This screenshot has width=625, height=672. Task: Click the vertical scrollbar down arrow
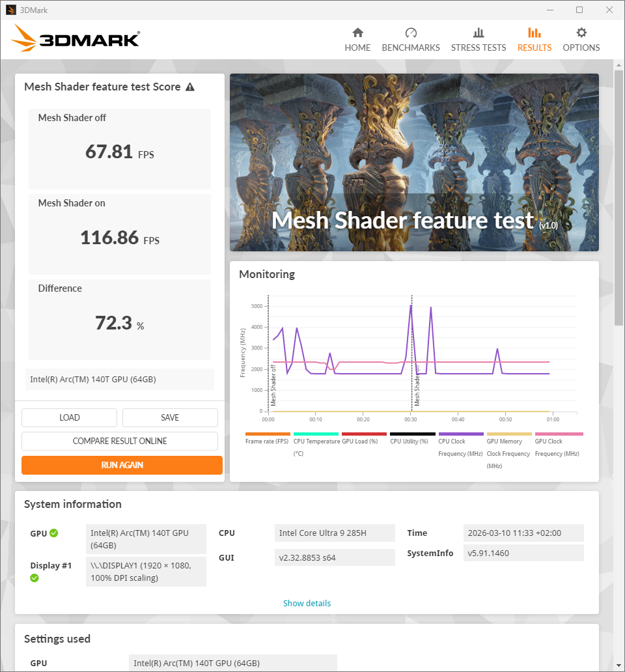coord(619,665)
